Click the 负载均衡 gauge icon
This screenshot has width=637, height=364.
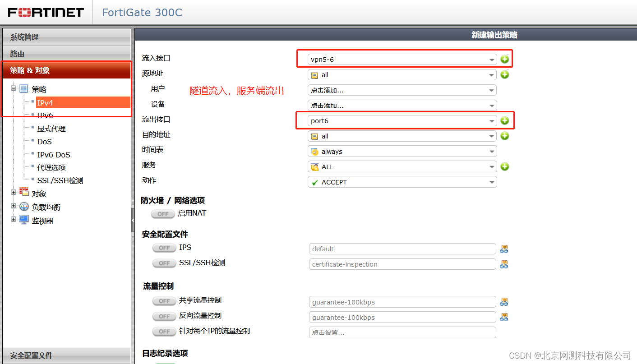[x=24, y=207]
